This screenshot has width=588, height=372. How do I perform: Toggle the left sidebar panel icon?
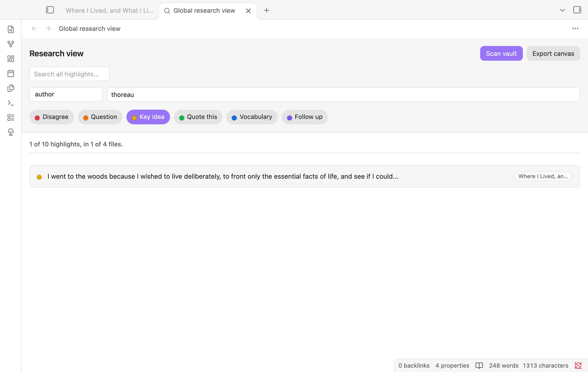coord(50,10)
